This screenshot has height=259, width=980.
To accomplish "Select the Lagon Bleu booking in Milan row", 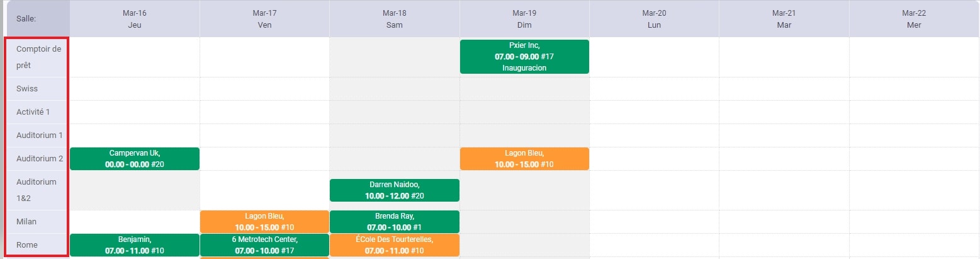I will [264, 222].
